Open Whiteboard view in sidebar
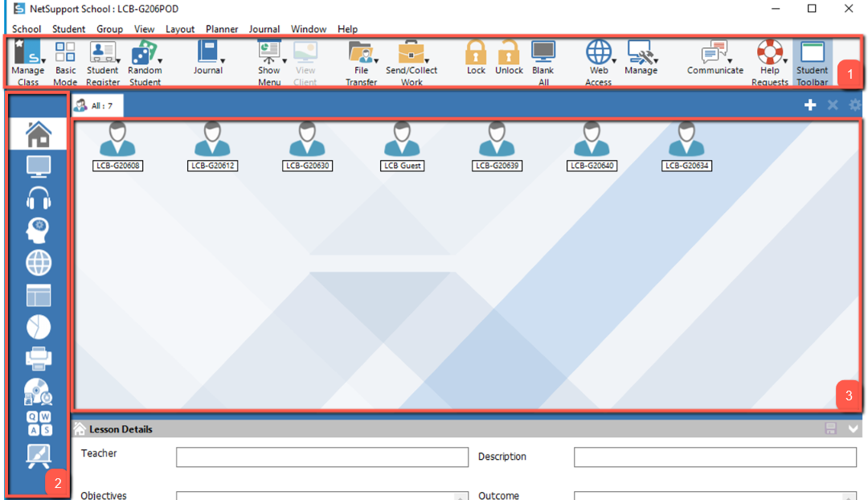 click(x=39, y=457)
